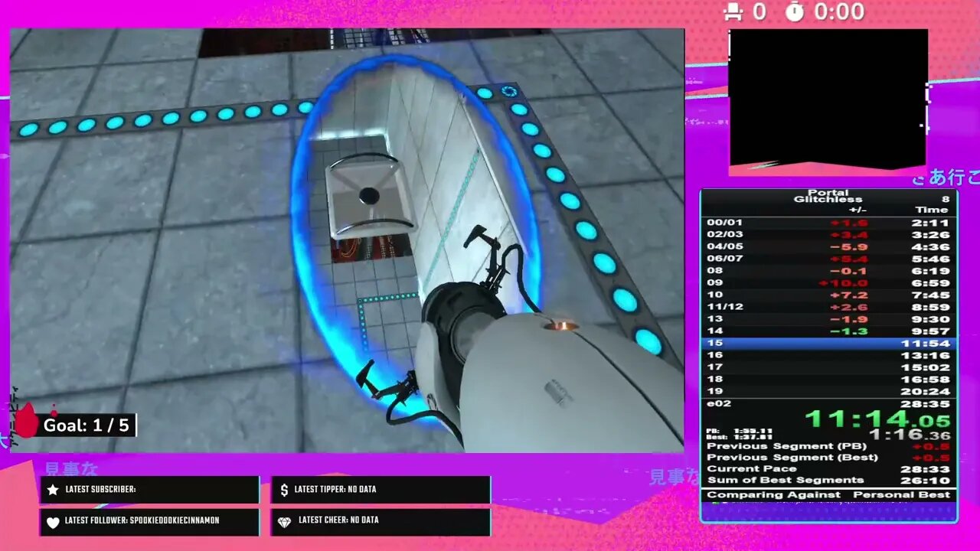Image resolution: width=980 pixels, height=551 pixels.
Task: Click the 'Portal Glitchless' title in the splits
Action: (x=828, y=197)
